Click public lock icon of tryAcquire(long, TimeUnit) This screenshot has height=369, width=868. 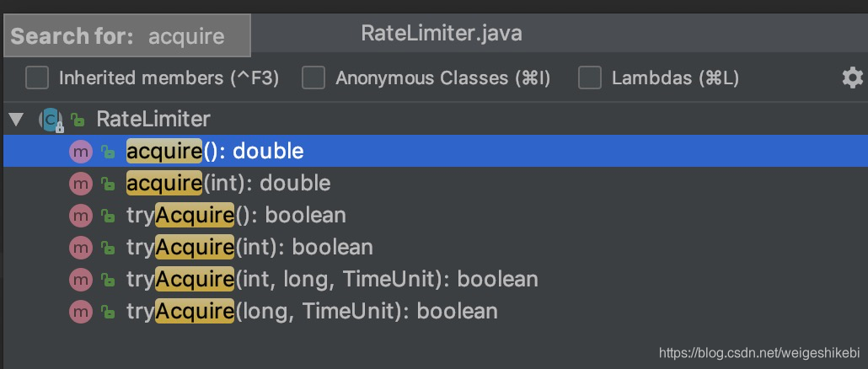tap(108, 312)
